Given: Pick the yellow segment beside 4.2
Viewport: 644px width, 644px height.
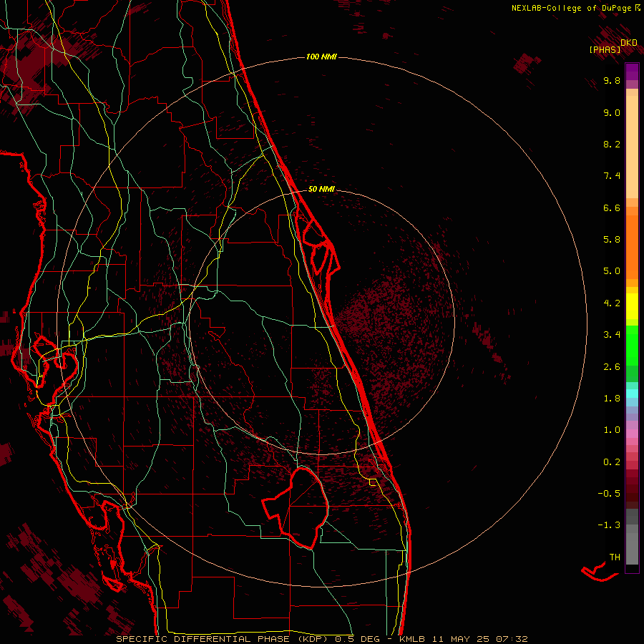Looking at the screenshot, I should click(x=632, y=306).
